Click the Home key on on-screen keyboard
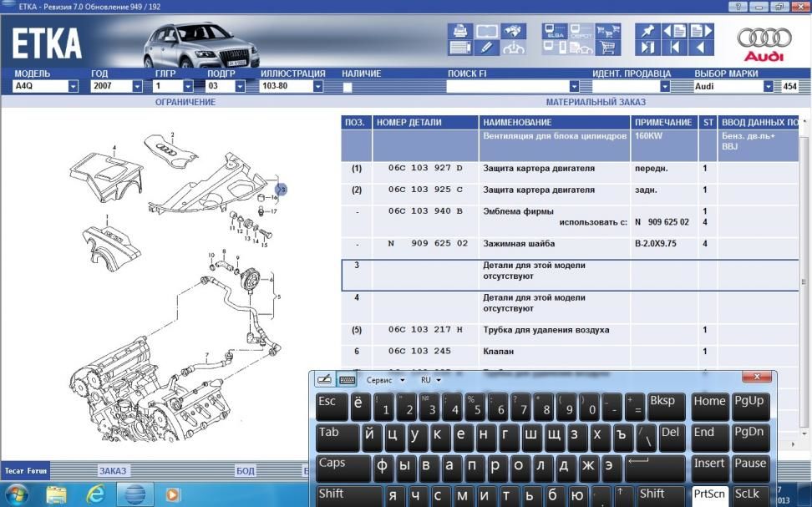Image resolution: width=812 pixels, height=507 pixels. tap(710, 406)
